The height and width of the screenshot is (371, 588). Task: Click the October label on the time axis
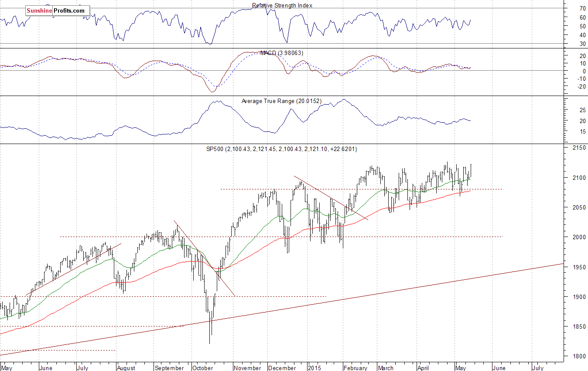click(x=202, y=368)
